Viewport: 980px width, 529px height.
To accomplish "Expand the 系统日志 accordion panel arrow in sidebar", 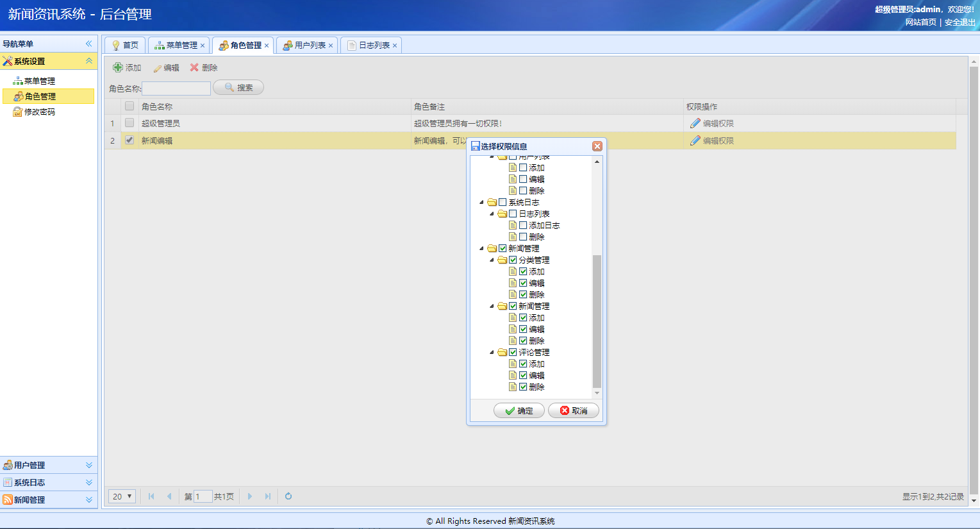I will click(x=89, y=482).
